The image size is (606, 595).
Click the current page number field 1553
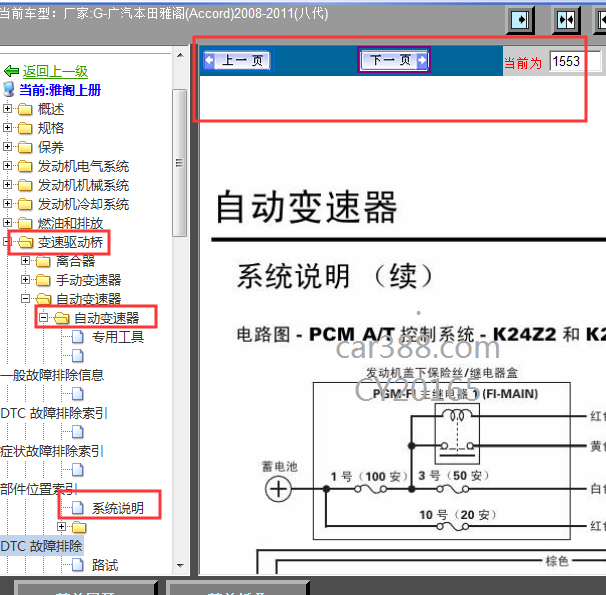pyautogui.click(x=575, y=61)
